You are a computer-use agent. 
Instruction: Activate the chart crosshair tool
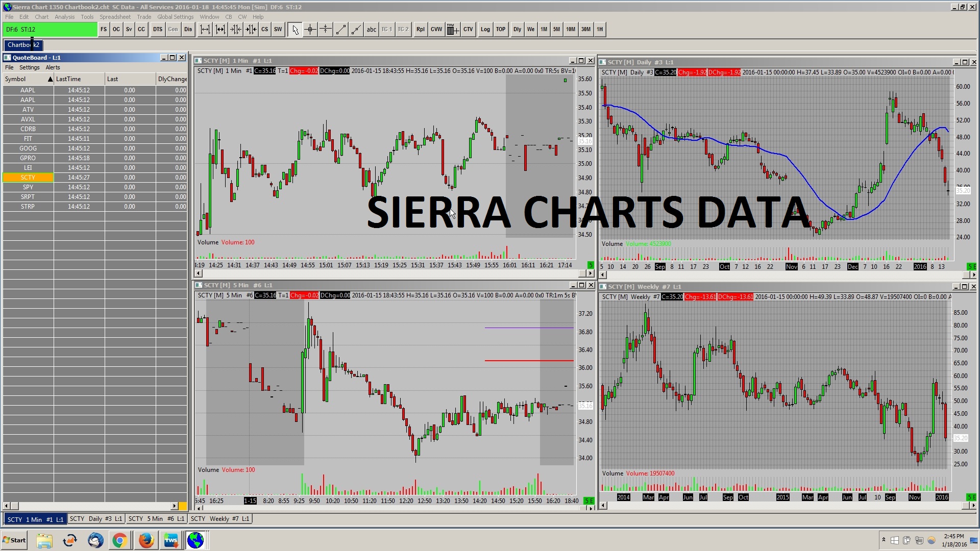click(310, 30)
